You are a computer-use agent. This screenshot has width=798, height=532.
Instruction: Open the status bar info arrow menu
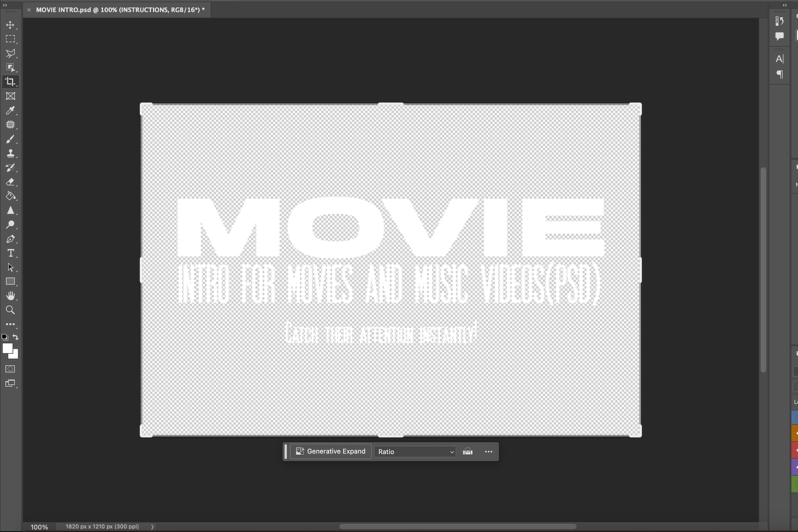(152, 527)
